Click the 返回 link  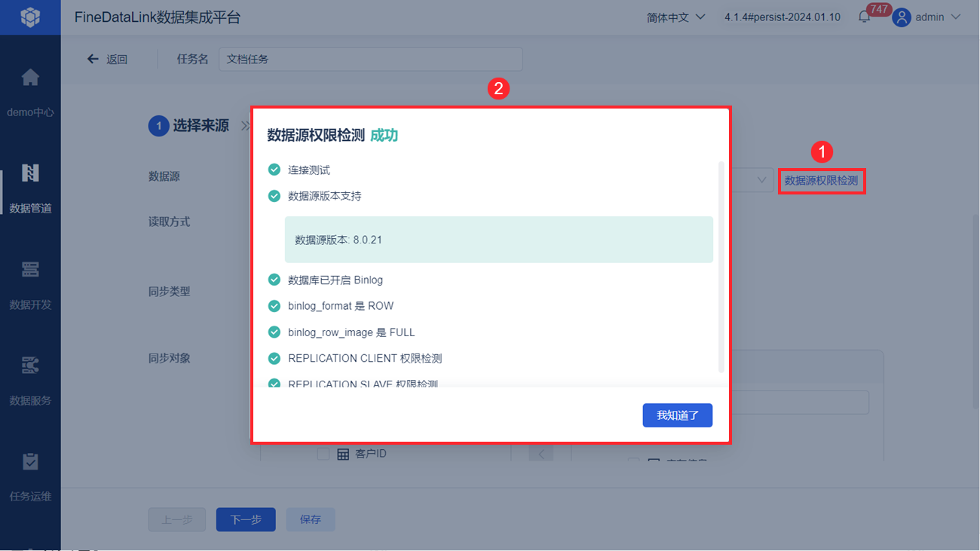point(117,59)
